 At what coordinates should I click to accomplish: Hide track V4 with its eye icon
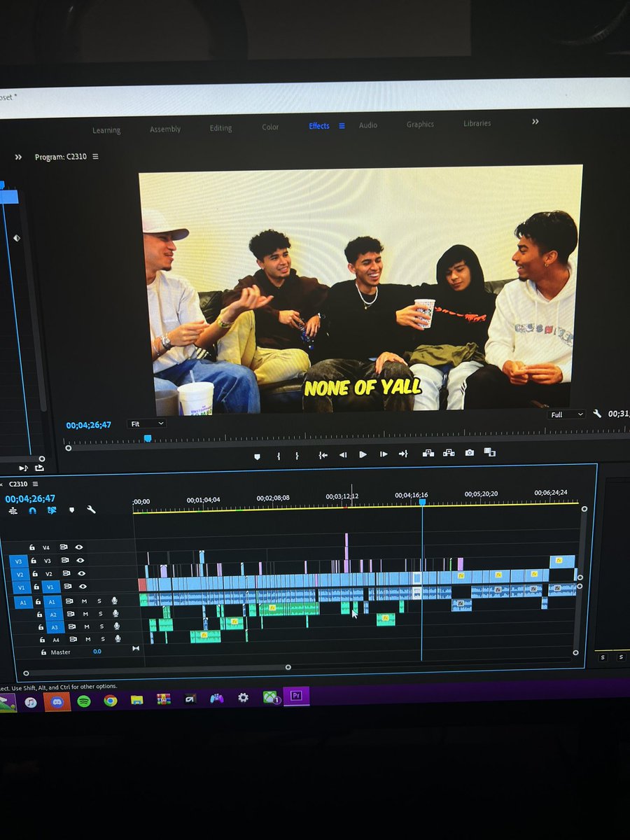tap(79, 547)
